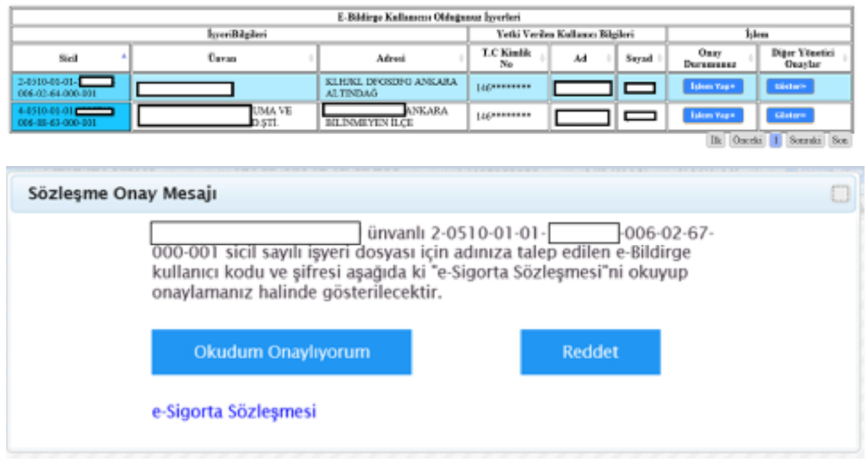Click İşlem Yap in the 4-0510 sicil row

(x=713, y=115)
